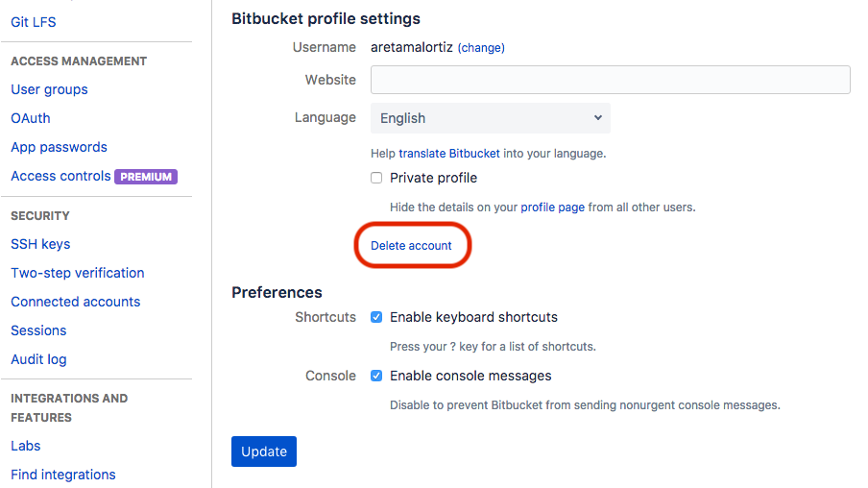This screenshot has height=488, width=868.
Task: Focus the Website input field
Action: [610, 80]
